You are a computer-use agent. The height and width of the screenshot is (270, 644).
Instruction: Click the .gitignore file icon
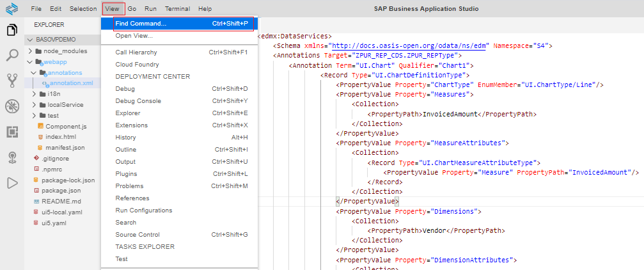pos(36,158)
